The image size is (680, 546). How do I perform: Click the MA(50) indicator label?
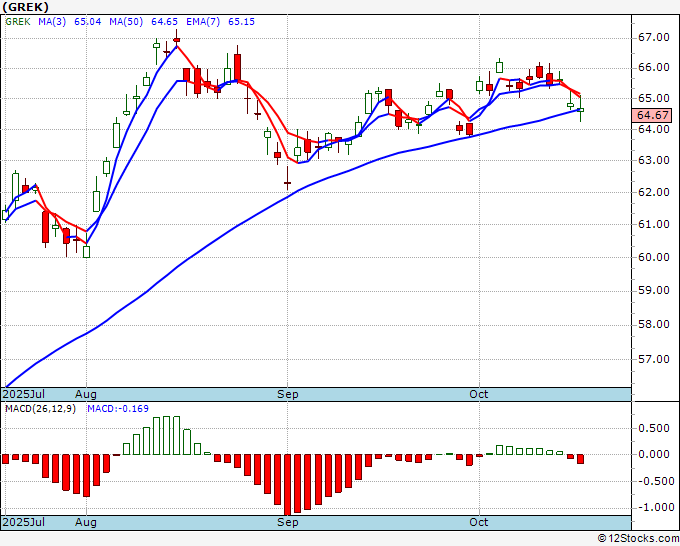[126, 22]
